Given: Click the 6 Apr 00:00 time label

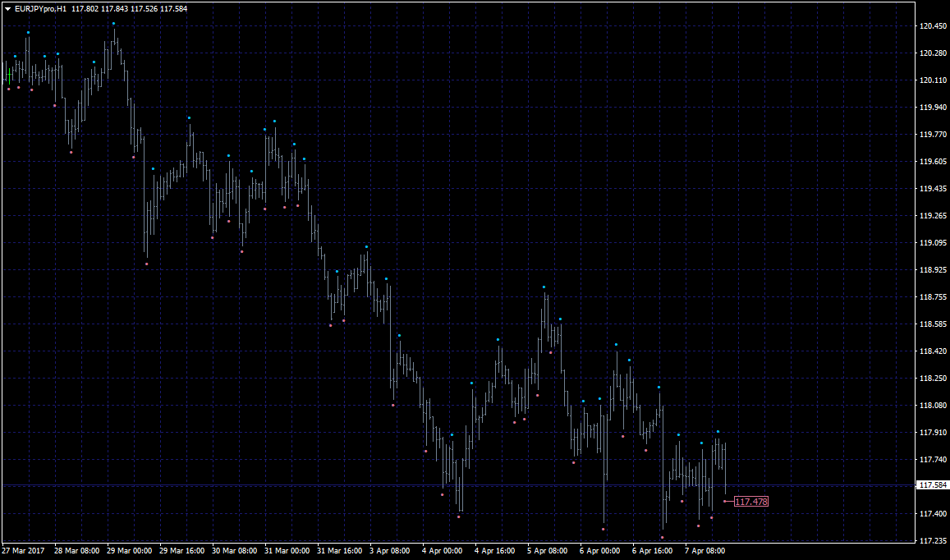Looking at the screenshot, I should tap(602, 551).
